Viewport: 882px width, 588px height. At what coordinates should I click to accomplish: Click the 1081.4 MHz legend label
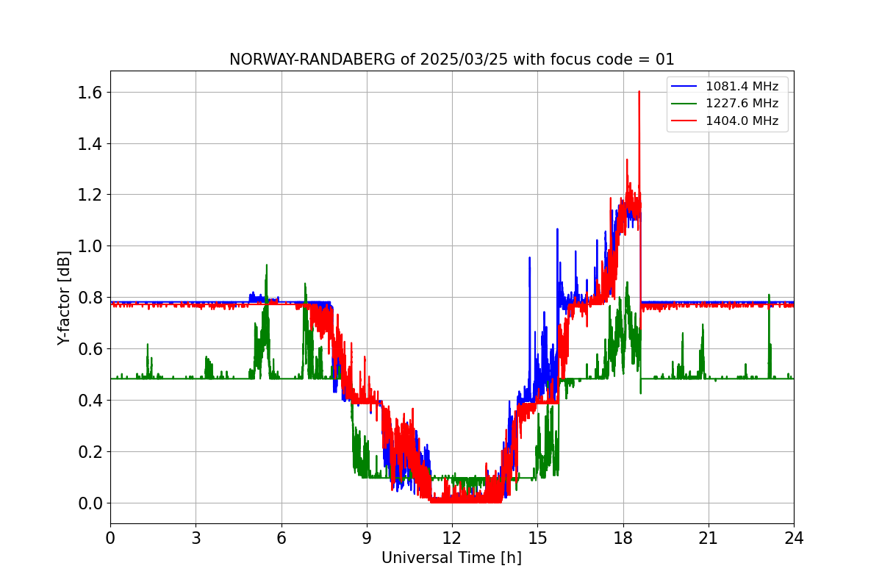pyautogui.click(x=742, y=87)
